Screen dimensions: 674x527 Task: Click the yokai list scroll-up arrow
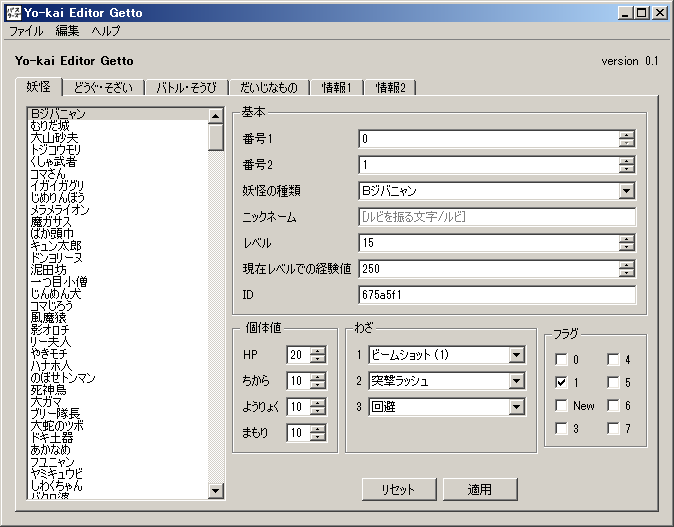pyautogui.click(x=215, y=116)
